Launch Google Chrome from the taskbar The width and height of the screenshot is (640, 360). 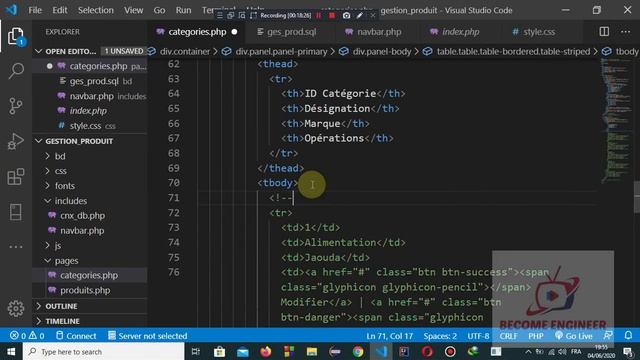pyautogui.click(x=358, y=351)
